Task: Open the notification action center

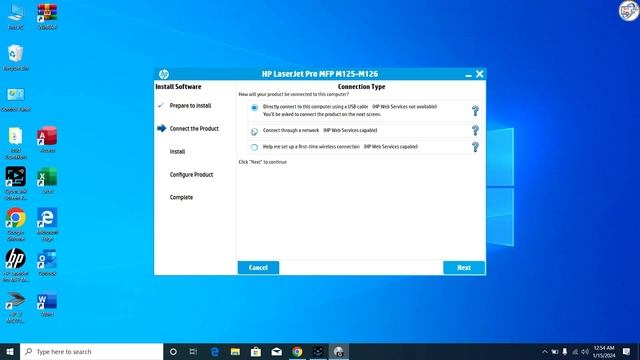Action: coord(627,352)
